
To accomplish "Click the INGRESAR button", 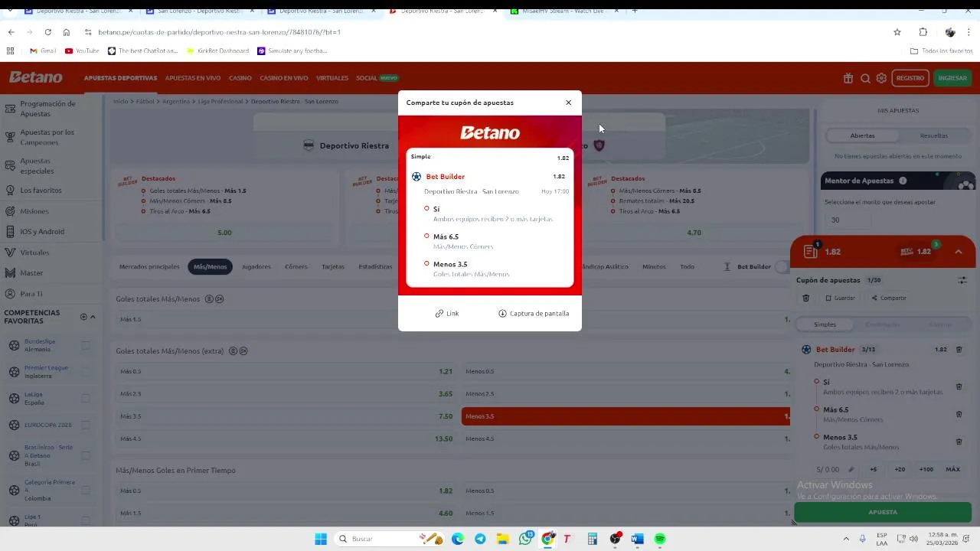I will [x=952, y=78].
